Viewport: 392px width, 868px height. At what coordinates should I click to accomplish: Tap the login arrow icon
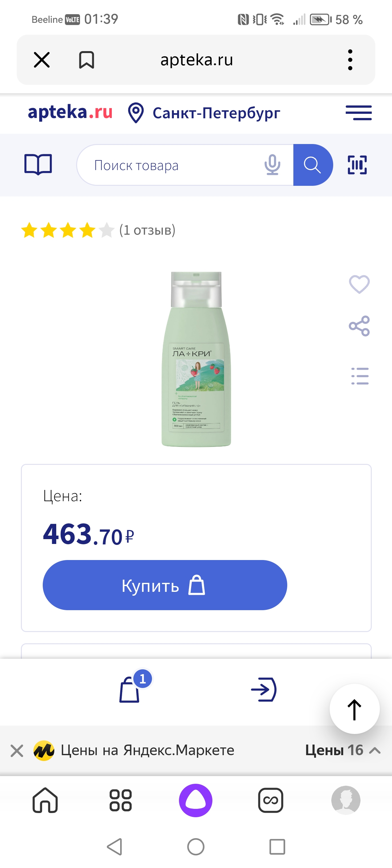(264, 689)
